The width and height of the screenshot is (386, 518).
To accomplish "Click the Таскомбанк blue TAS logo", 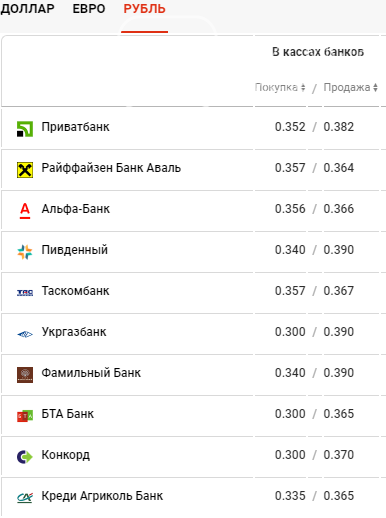I will 25,293.
